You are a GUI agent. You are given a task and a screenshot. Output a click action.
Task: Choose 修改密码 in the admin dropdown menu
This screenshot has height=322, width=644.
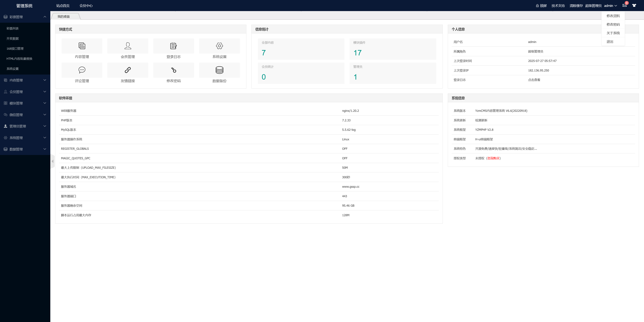tap(613, 25)
